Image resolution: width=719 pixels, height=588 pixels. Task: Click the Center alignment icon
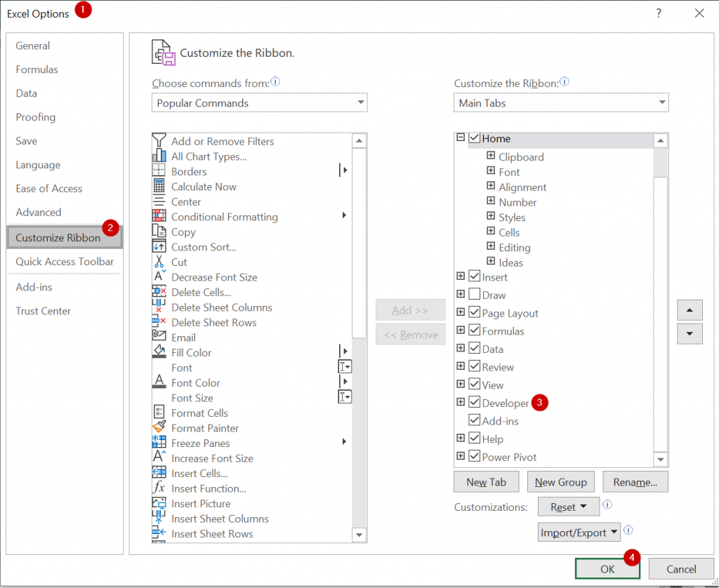coord(159,201)
